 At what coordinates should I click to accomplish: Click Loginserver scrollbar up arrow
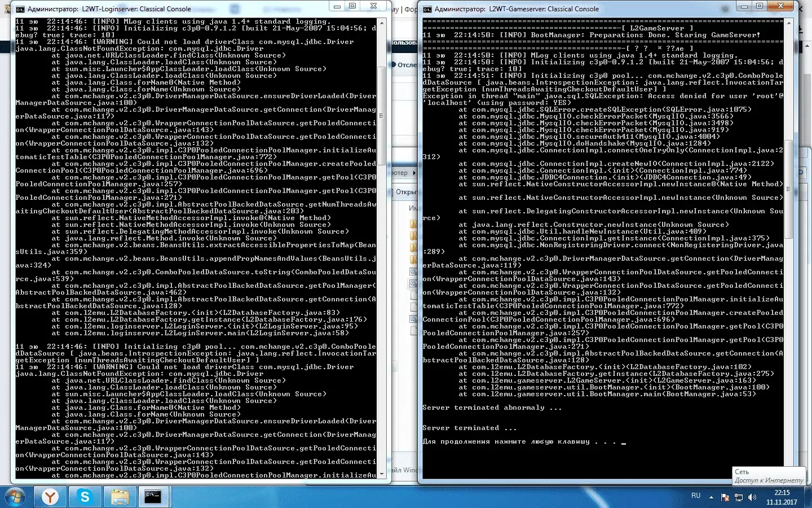point(382,23)
